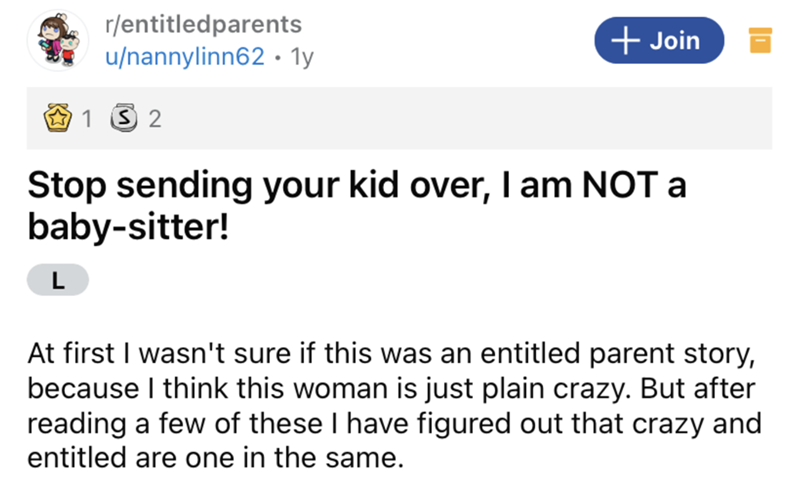The width and height of the screenshot is (800, 495).
Task: Click the word 'baby-sitter!' in the title
Action: (130, 228)
